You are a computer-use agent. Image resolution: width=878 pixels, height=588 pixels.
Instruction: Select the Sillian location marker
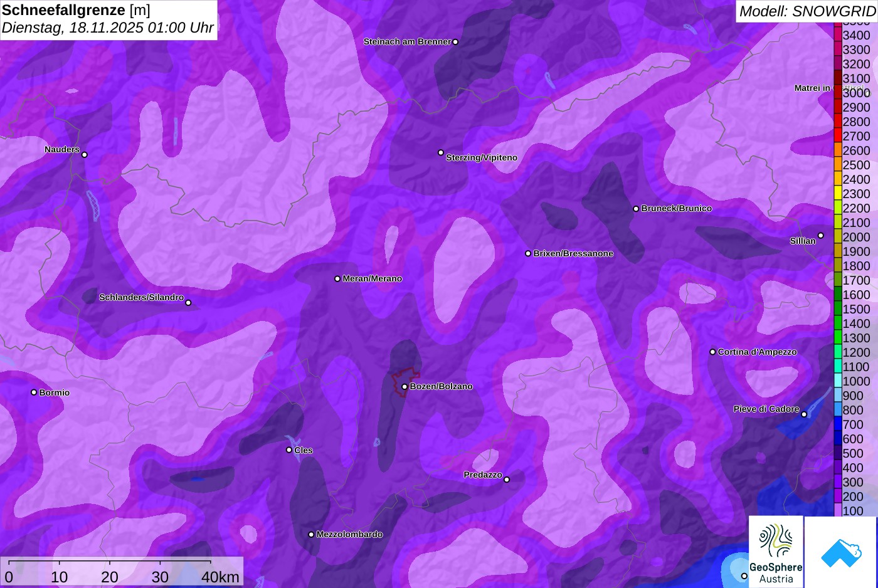click(x=820, y=236)
